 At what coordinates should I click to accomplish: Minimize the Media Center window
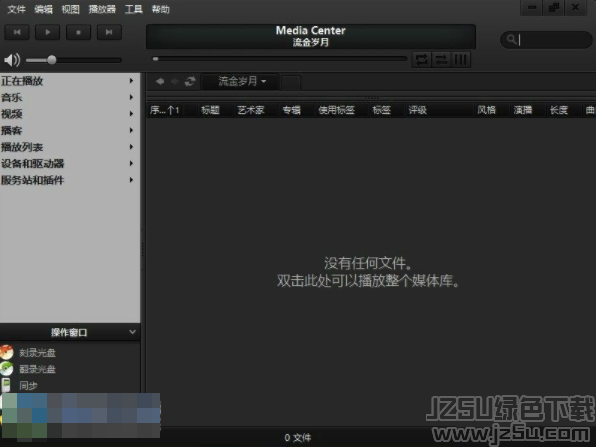(x=532, y=7)
